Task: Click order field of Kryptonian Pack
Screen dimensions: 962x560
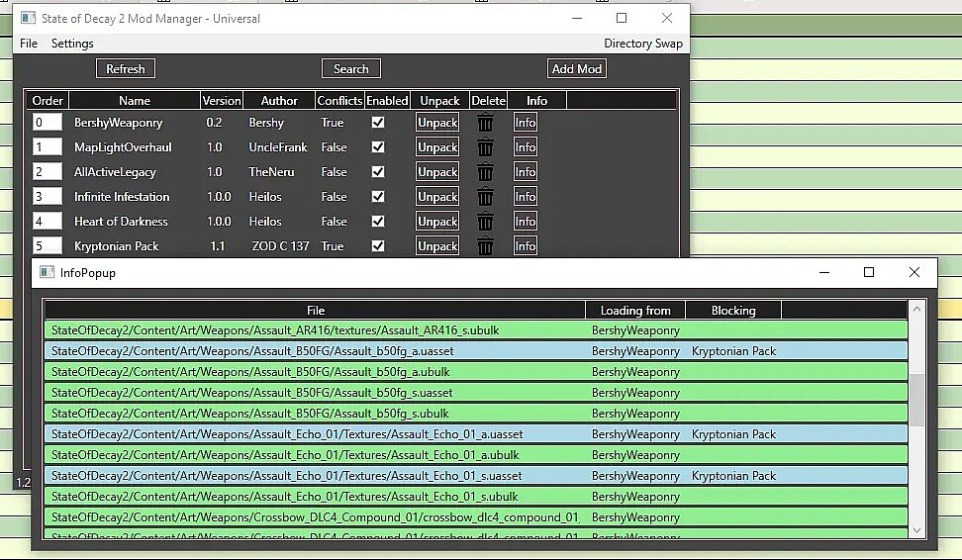Action: coord(48,245)
